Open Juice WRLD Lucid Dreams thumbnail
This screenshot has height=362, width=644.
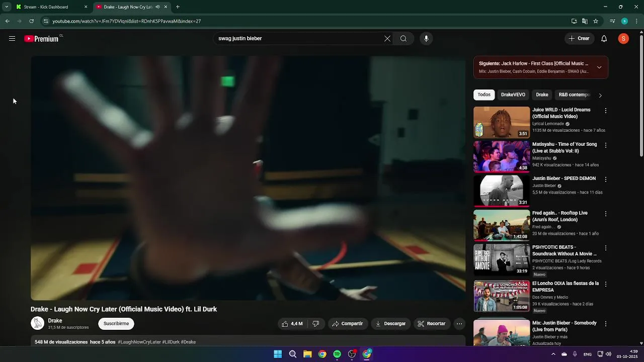click(502, 122)
